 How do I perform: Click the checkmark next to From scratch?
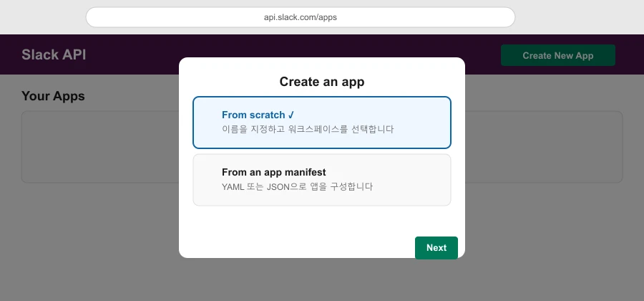pyautogui.click(x=291, y=115)
